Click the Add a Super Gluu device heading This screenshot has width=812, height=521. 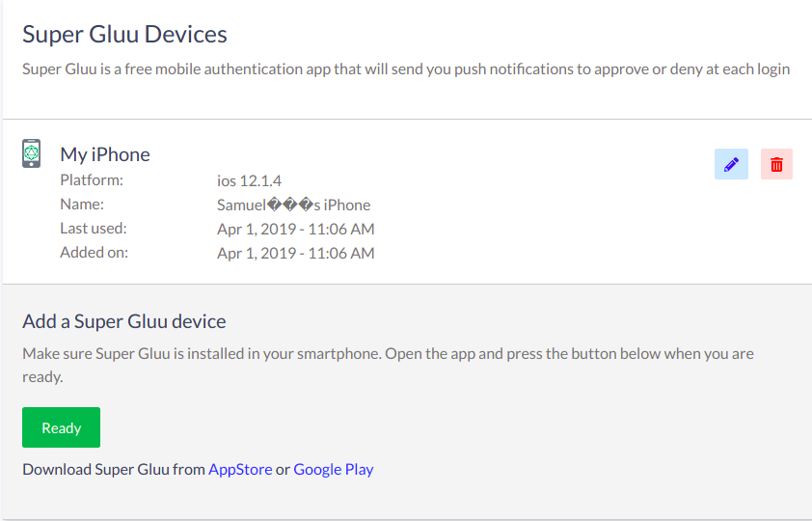123,321
